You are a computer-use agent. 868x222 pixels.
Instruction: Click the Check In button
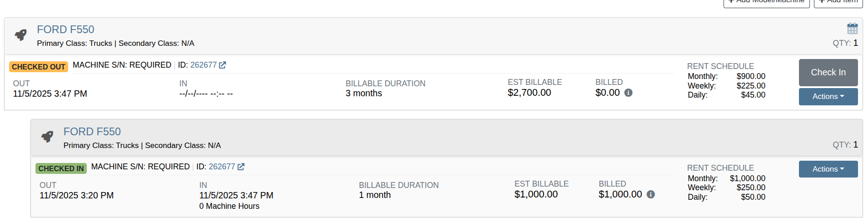point(828,73)
